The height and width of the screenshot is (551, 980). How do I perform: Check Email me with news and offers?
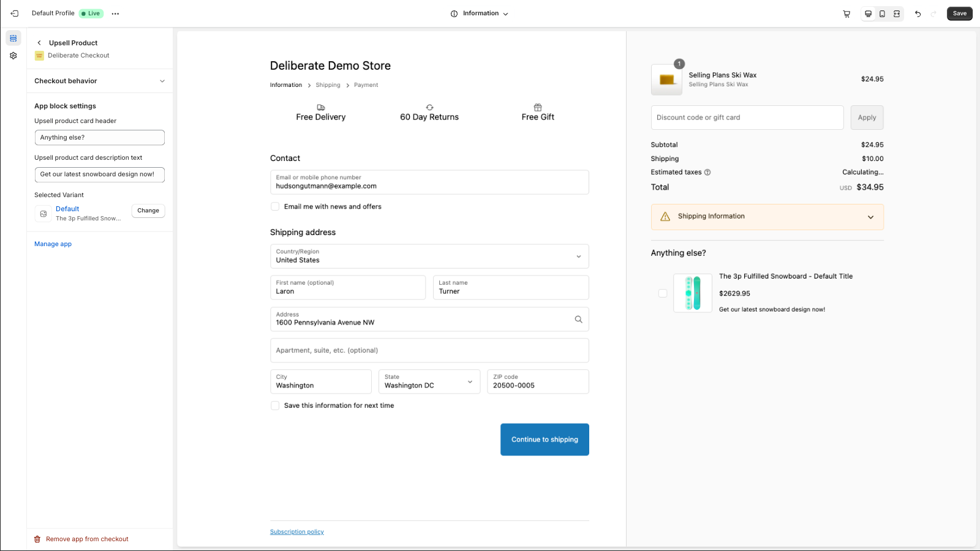[x=275, y=207]
